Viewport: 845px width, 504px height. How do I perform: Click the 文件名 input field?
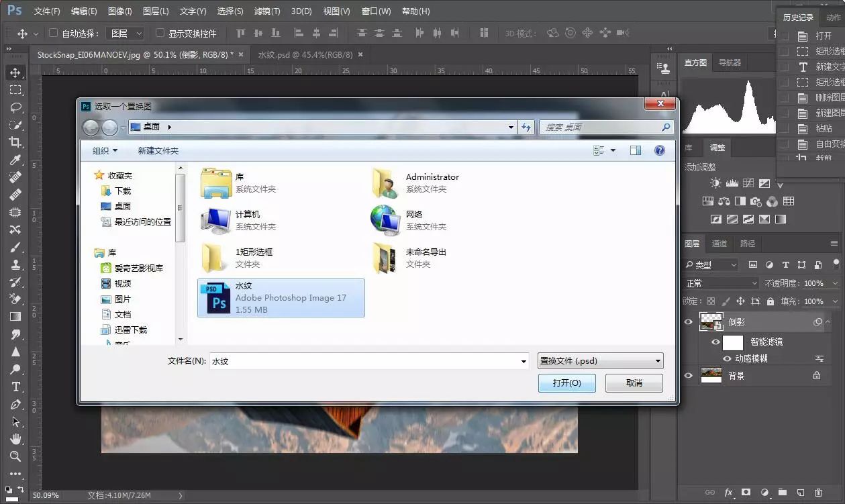coord(365,362)
